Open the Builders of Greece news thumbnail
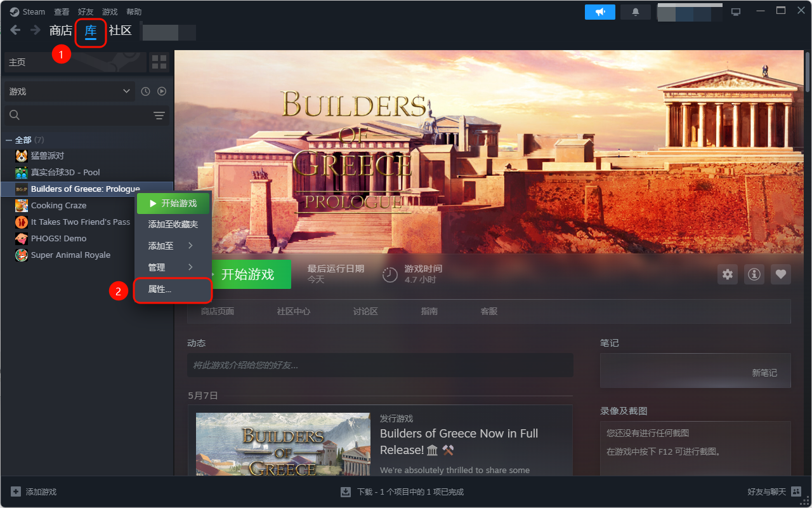 [x=283, y=444]
